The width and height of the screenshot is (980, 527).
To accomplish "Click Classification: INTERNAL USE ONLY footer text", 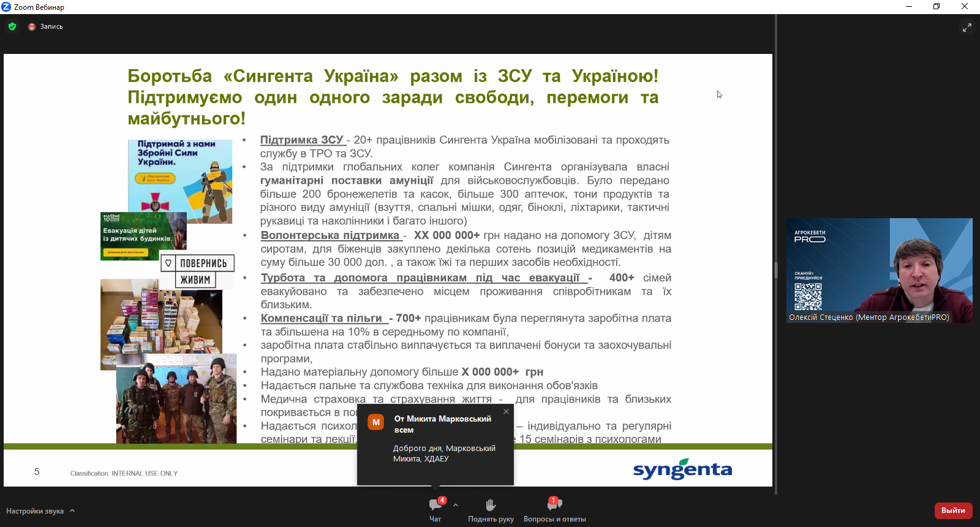I will tap(124, 474).
